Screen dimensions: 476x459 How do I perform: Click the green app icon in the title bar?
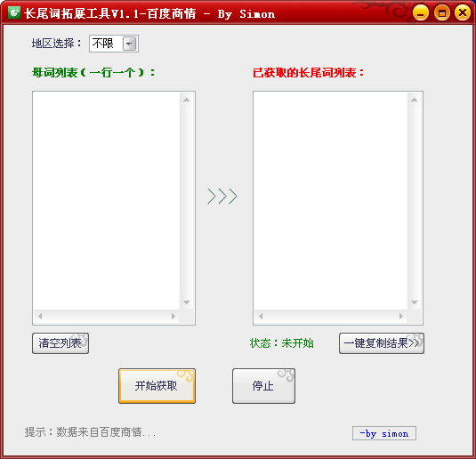14,12
